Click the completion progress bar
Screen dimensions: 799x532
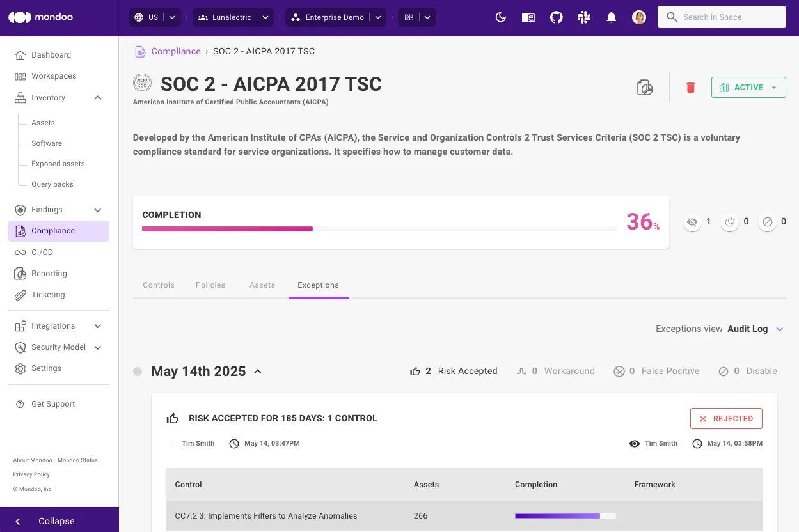pyautogui.click(x=379, y=229)
